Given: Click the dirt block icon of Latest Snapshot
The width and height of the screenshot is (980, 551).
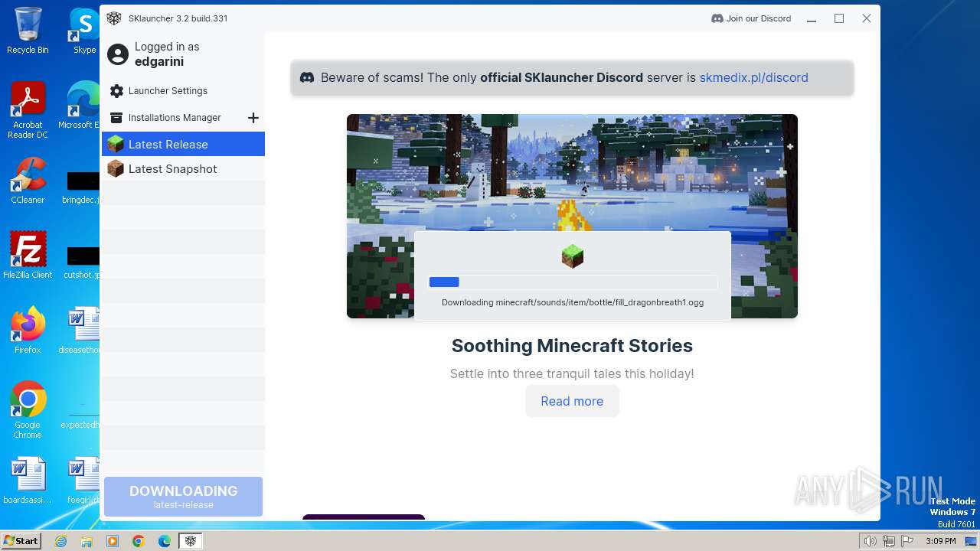Looking at the screenshot, I should point(116,168).
